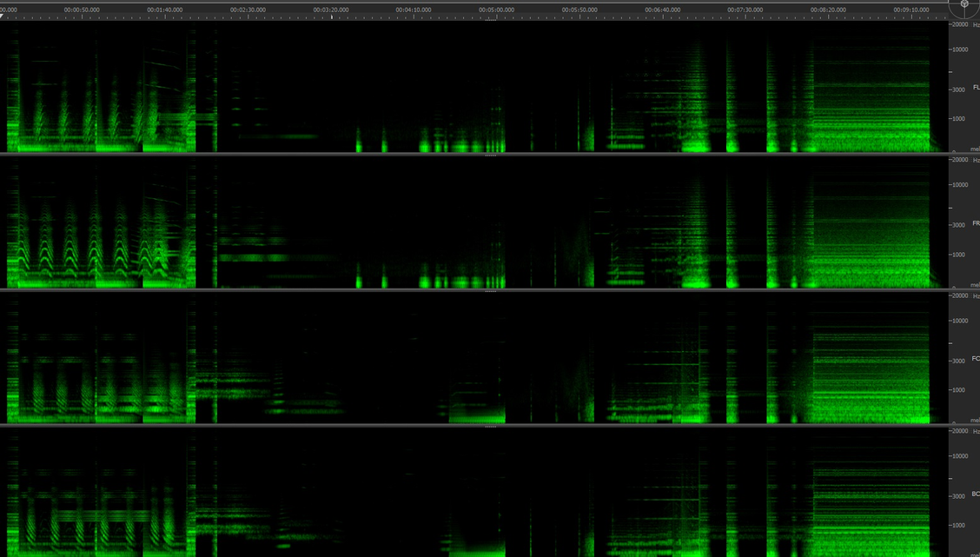Click the 00:09:10.000 ruler label
The image size is (980, 557).
coord(911,10)
